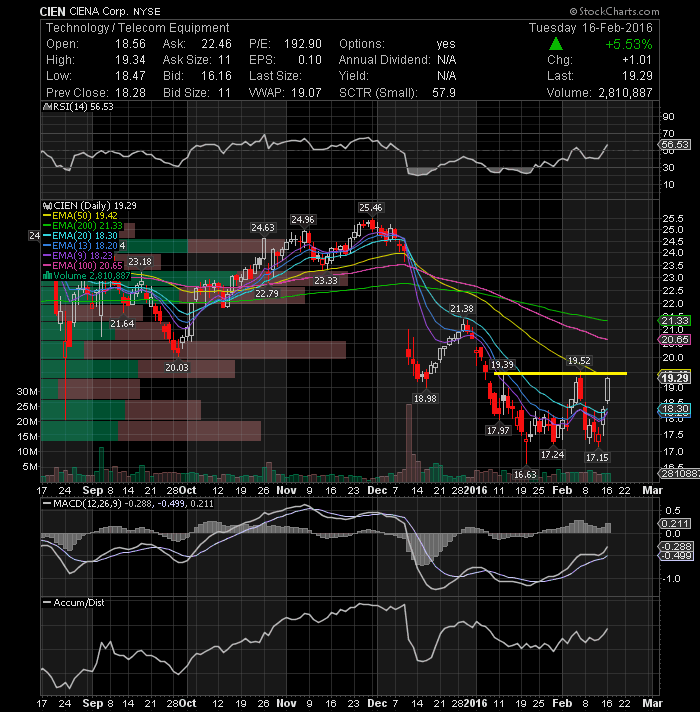
Task: Click the 16.63 lowest price label
Action: pos(526,475)
